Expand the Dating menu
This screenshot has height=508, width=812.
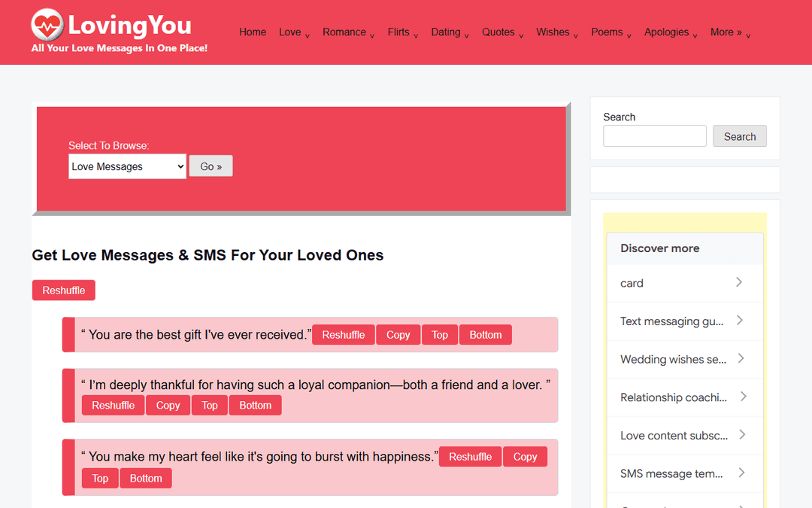point(450,32)
